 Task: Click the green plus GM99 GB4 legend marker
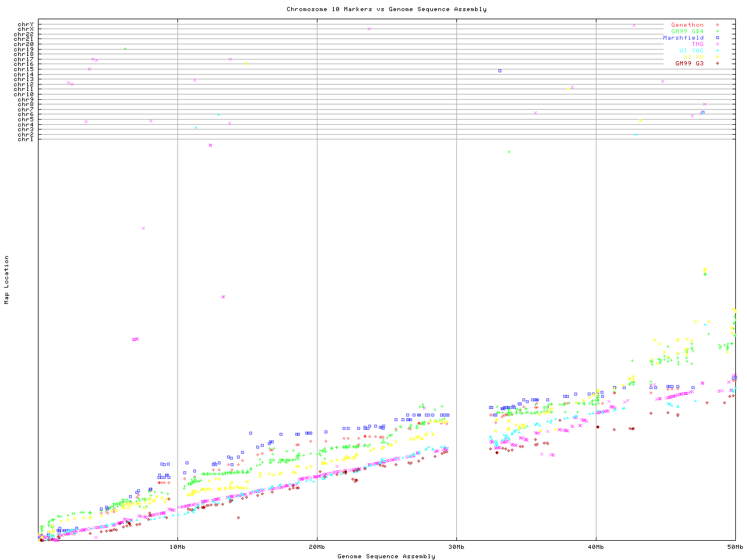pyautogui.click(x=717, y=32)
